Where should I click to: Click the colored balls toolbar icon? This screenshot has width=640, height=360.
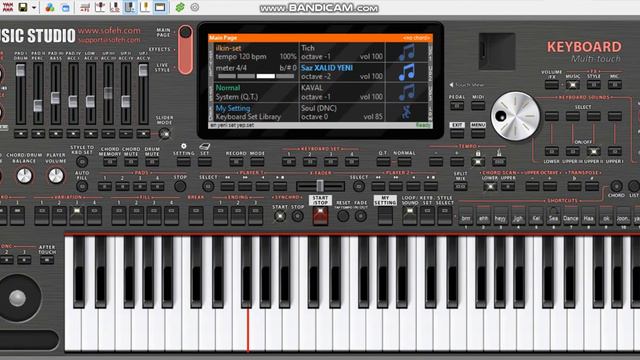pyautogui.click(x=50, y=7)
